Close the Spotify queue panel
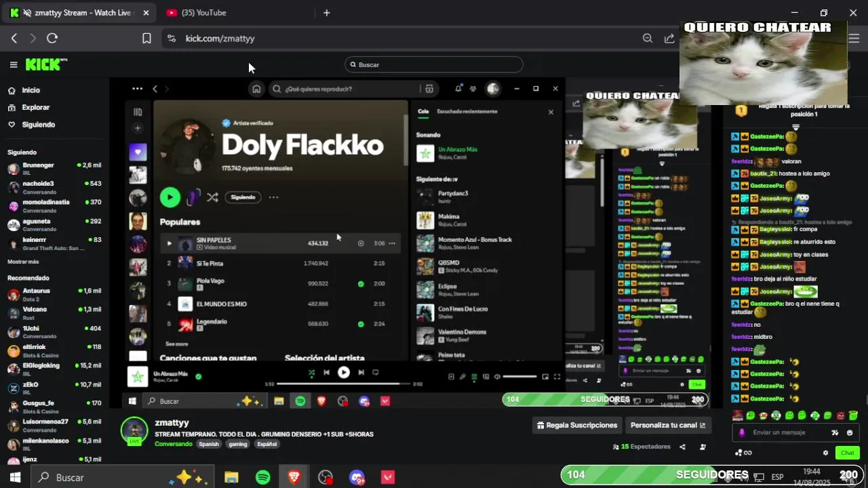The height and width of the screenshot is (488, 868). pyautogui.click(x=551, y=112)
